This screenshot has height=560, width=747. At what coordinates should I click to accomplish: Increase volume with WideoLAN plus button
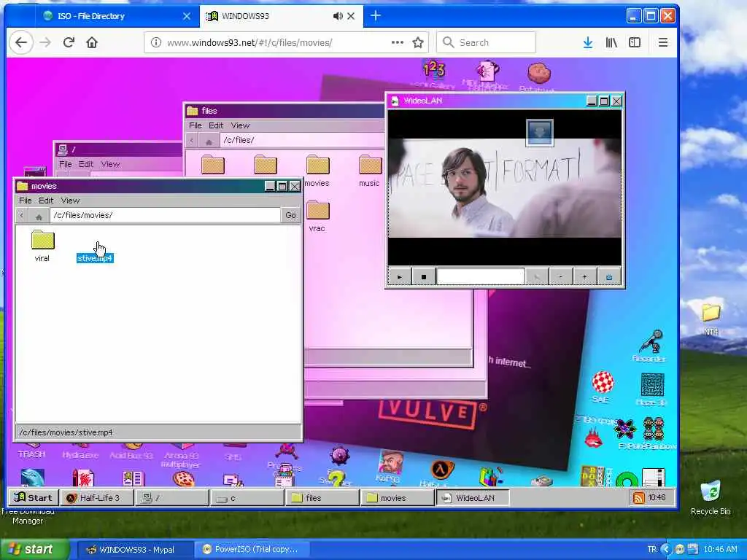pos(584,276)
